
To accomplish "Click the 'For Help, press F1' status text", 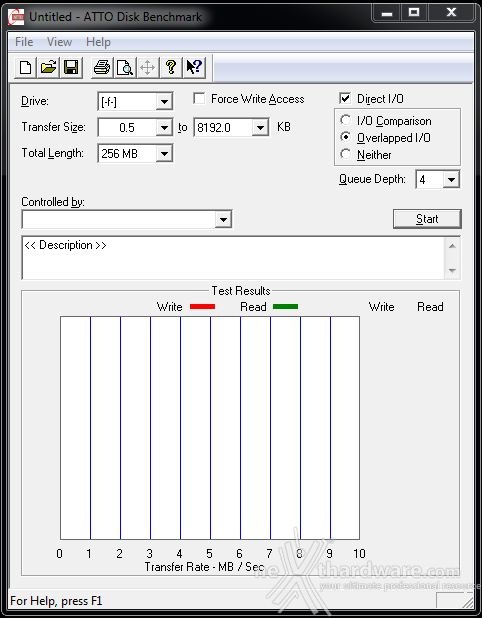I will 56,601.
